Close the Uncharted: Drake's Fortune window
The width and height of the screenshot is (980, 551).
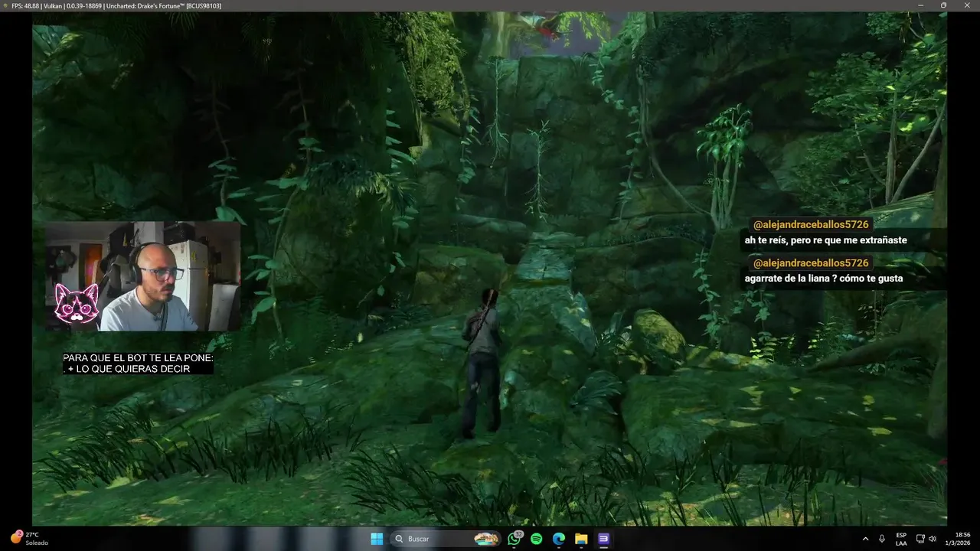(966, 5)
